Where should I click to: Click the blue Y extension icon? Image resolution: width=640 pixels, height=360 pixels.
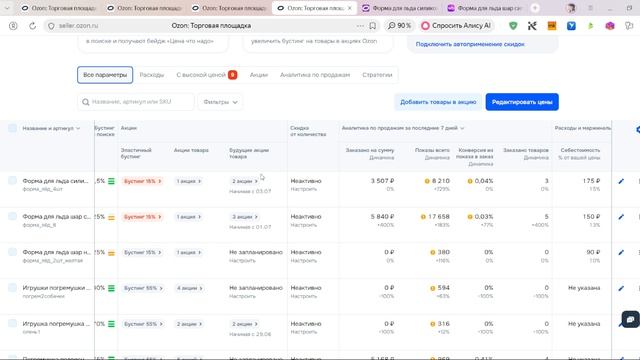(571, 26)
